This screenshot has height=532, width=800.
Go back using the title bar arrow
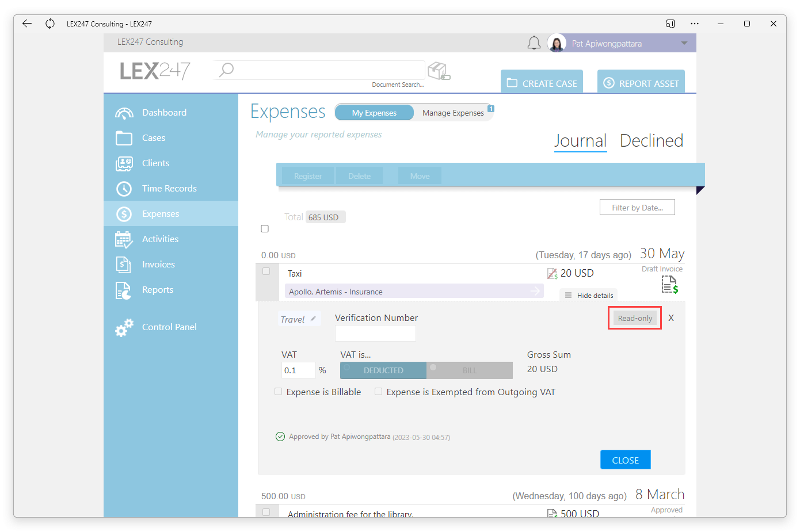point(27,24)
